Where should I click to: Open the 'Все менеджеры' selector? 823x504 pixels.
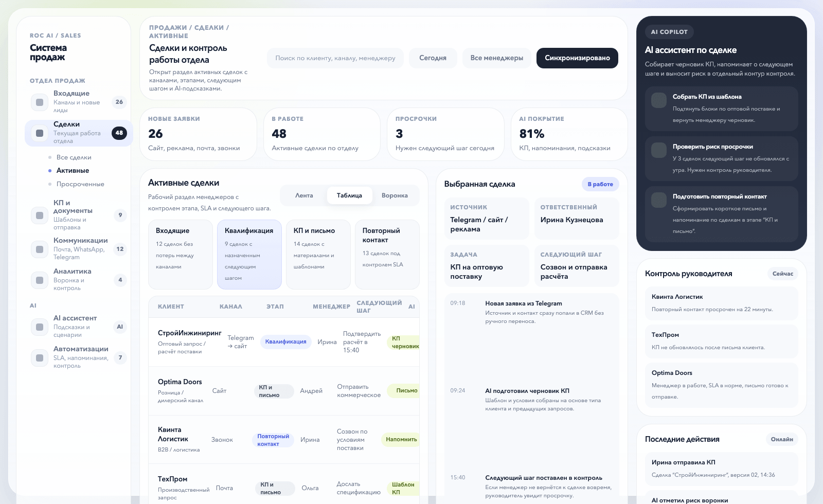(x=497, y=58)
